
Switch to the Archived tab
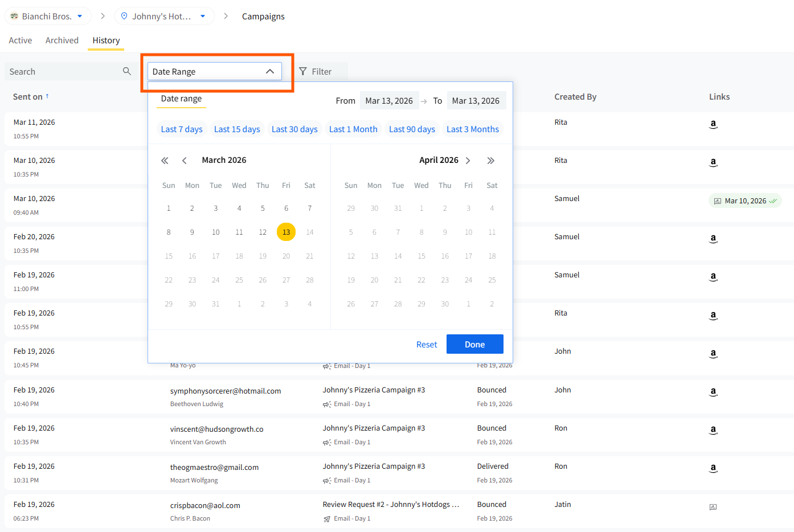pyautogui.click(x=62, y=40)
